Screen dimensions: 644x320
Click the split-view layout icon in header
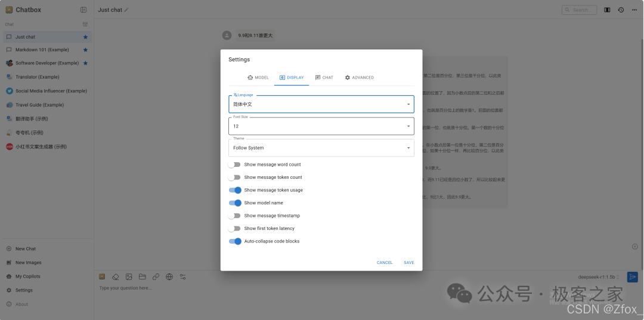tap(607, 10)
